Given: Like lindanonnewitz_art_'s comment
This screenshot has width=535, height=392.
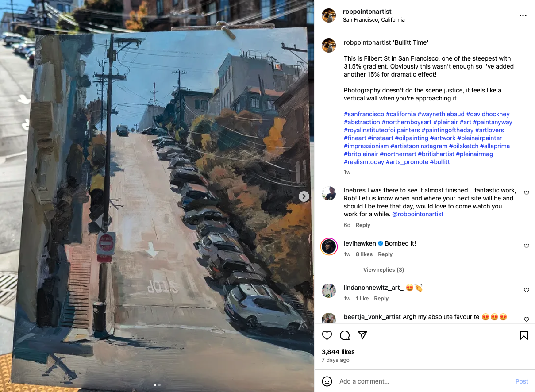Looking at the screenshot, I should point(527,290).
